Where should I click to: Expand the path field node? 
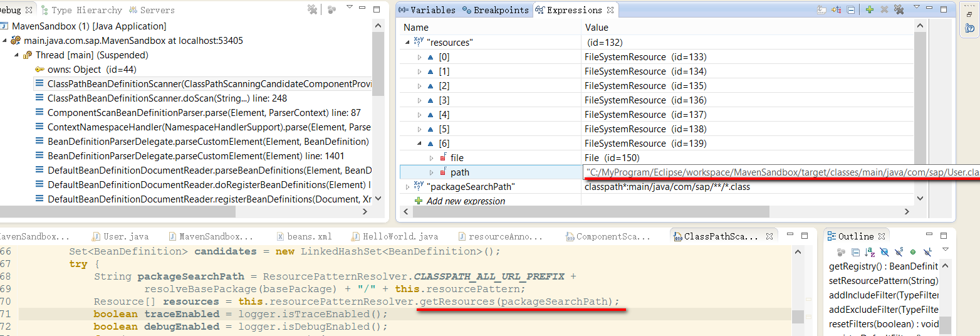pyautogui.click(x=431, y=172)
